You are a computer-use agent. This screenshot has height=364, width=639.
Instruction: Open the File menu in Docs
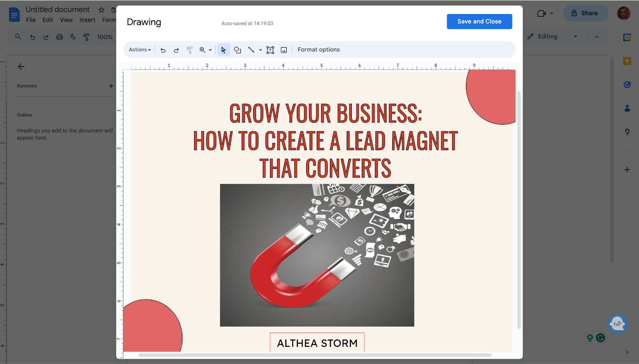click(31, 20)
